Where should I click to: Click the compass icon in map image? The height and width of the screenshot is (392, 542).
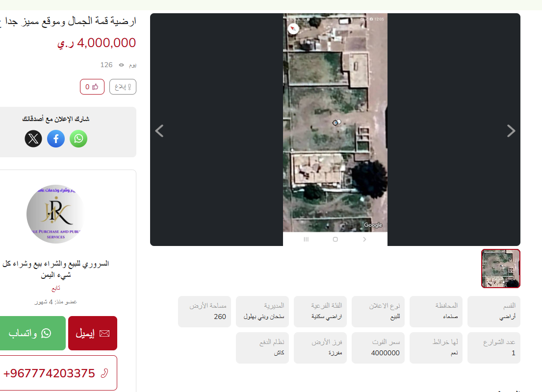[x=293, y=28]
